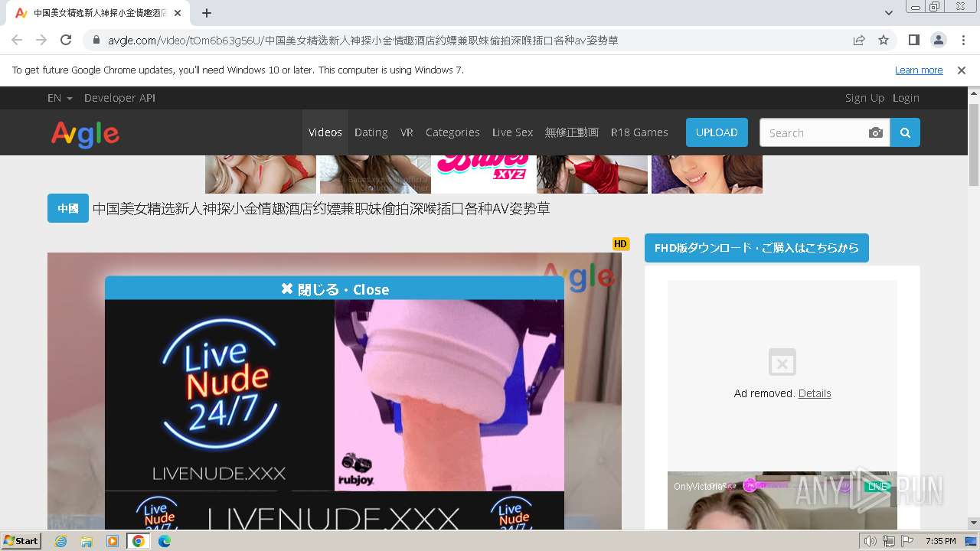Open the Learn more link
Screen dimensions: 980x551
click(x=919, y=70)
